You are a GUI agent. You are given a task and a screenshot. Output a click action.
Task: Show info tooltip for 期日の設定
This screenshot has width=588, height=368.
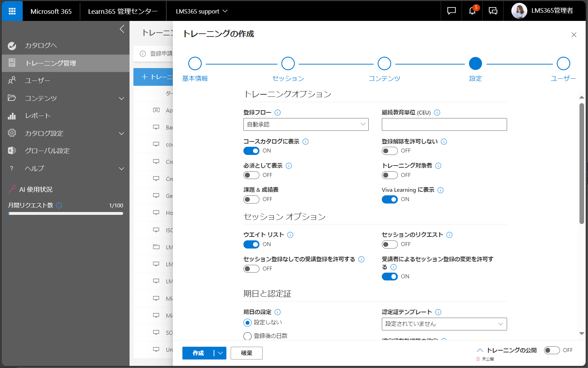pyautogui.click(x=278, y=312)
